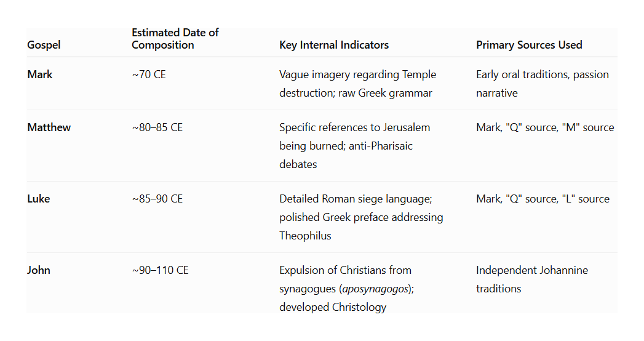Click the Mark, Q, M source cell
Image resolution: width=644 pixels, height=341 pixels.
(545, 127)
